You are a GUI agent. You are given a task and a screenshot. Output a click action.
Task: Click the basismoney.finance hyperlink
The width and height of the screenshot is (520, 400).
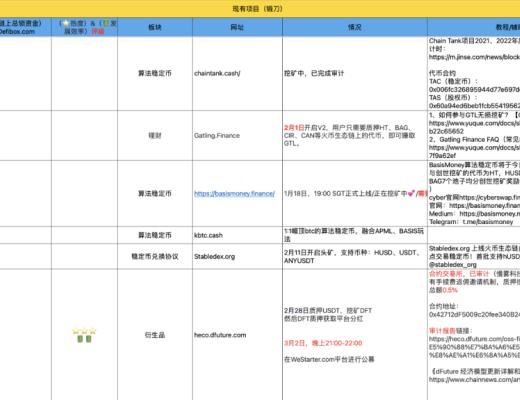234,194
